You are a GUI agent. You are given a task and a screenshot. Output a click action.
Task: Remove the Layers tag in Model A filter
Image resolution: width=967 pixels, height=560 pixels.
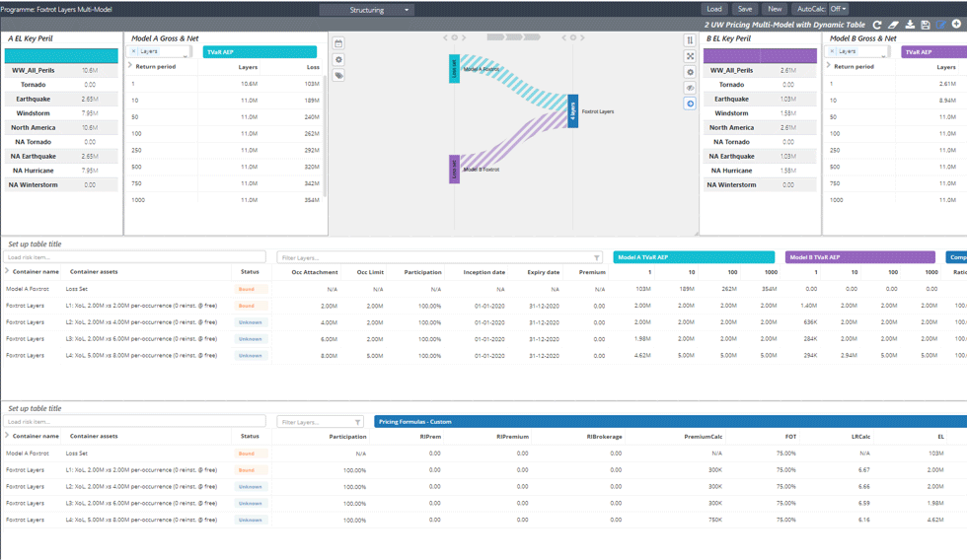134,51
